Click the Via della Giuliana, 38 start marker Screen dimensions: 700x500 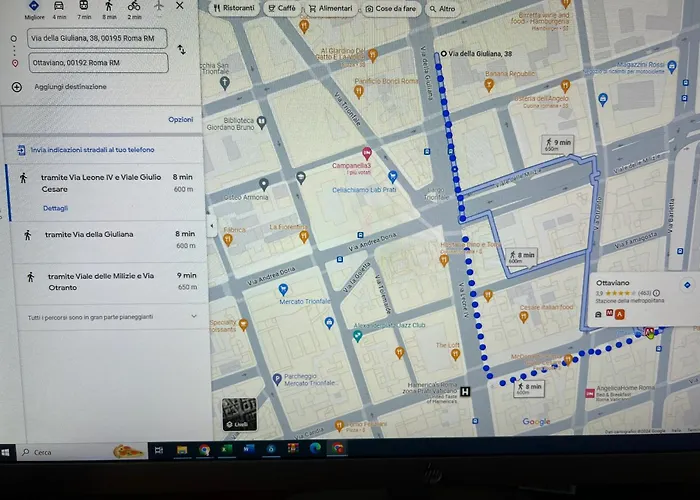point(443,54)
